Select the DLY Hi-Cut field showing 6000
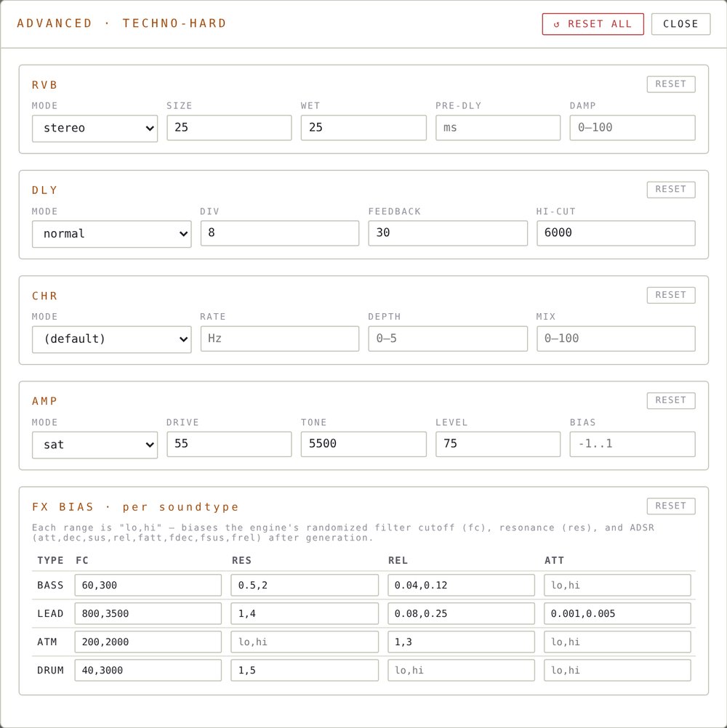 point(616,233)
